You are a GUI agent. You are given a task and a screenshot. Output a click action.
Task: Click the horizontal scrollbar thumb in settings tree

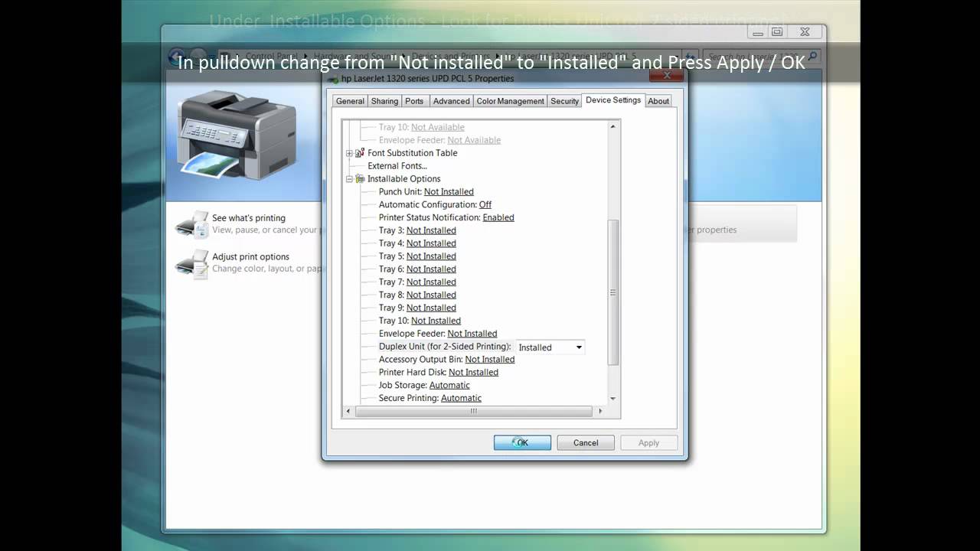474,411
